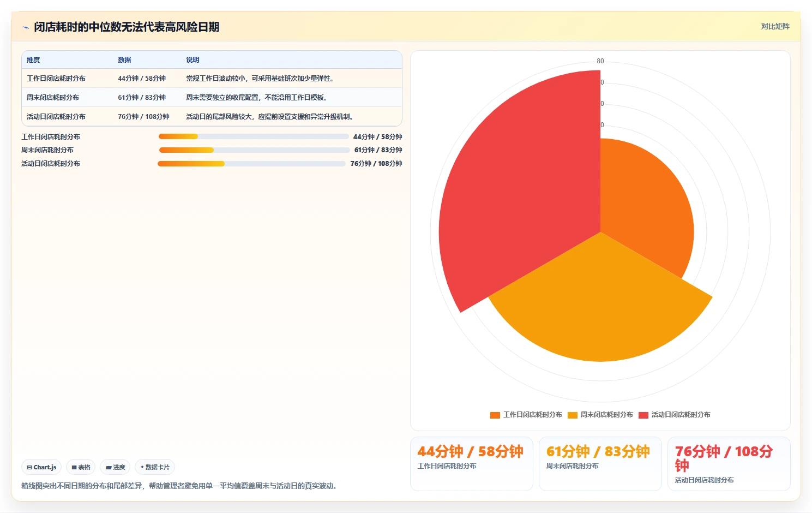This screenshot has width=812, height=513.
Task: Open the 61分钟 / 83分钟 data card
Action: click(x=600, y=464)
